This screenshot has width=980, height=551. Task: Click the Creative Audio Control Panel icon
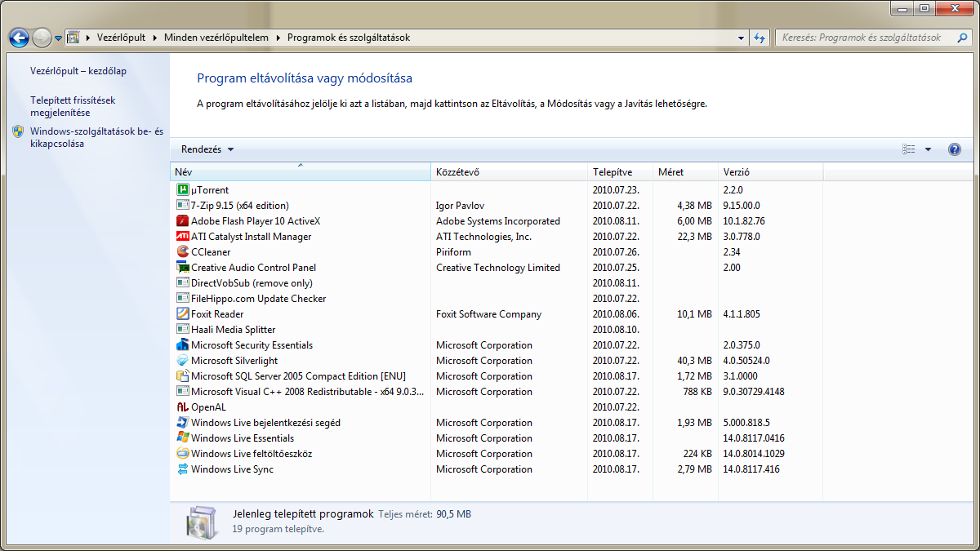[x=183, y=268]
